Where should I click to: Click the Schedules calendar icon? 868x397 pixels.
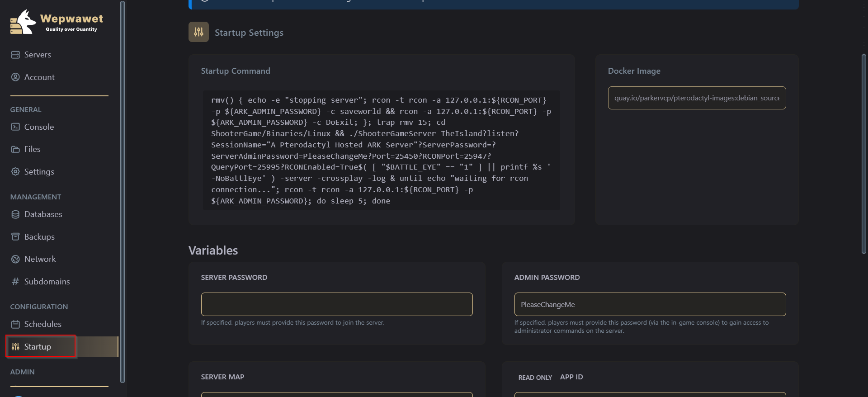coord(15,324)
